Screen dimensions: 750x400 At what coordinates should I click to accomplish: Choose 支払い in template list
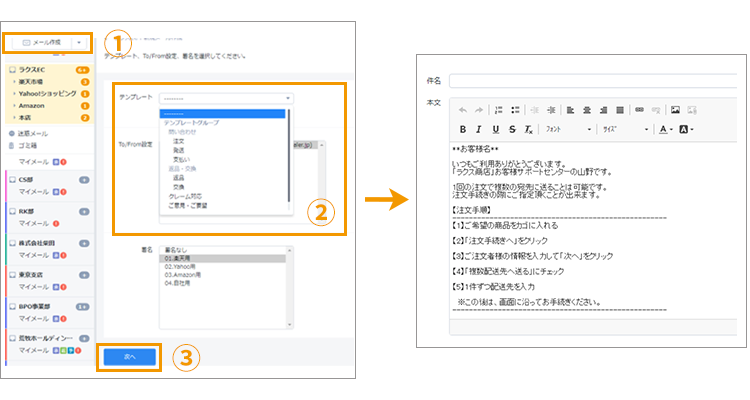tap(181, 159)
